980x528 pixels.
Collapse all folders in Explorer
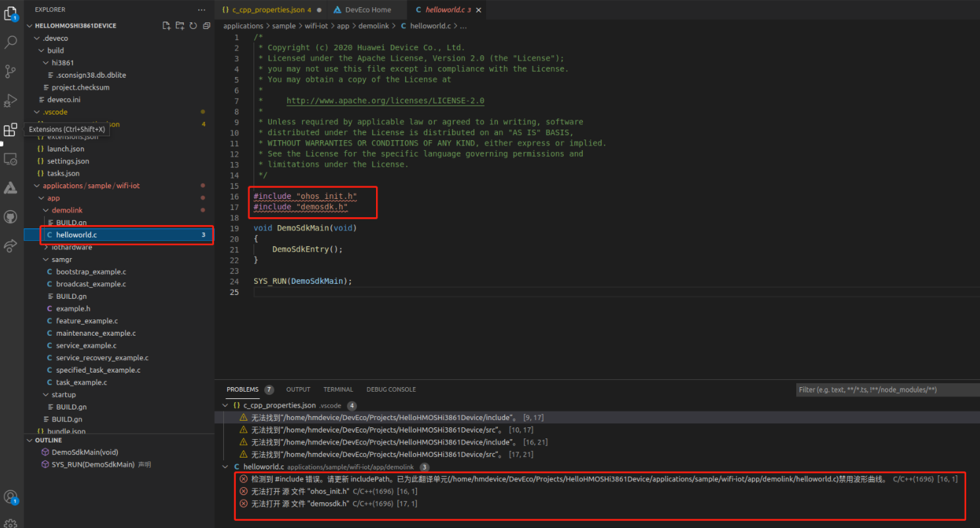tap(207, 26)
